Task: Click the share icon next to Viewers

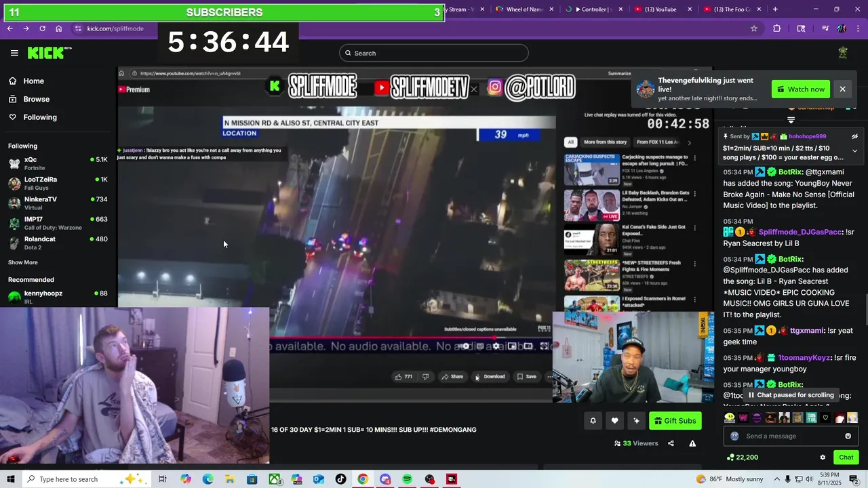Action: tap(671, 443)
